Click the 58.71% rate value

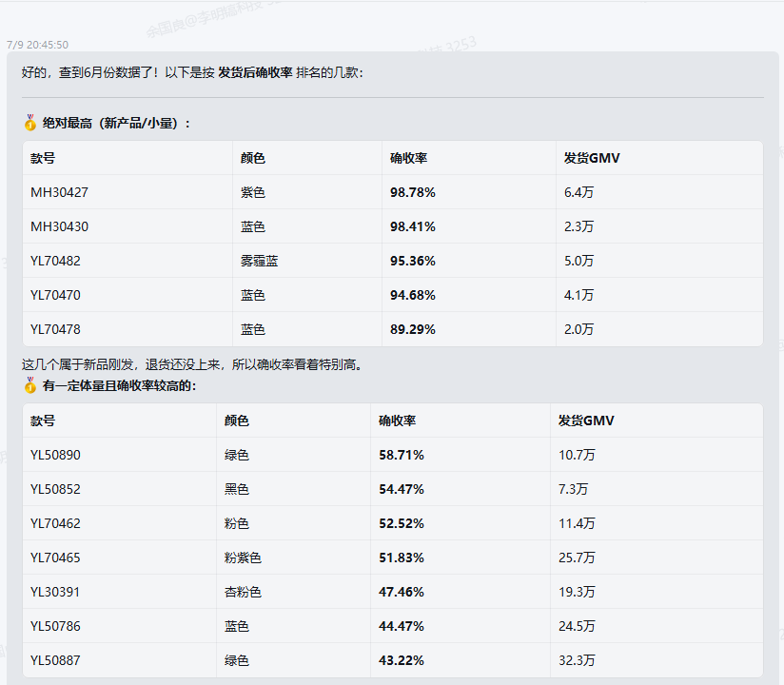pos(401,455)
